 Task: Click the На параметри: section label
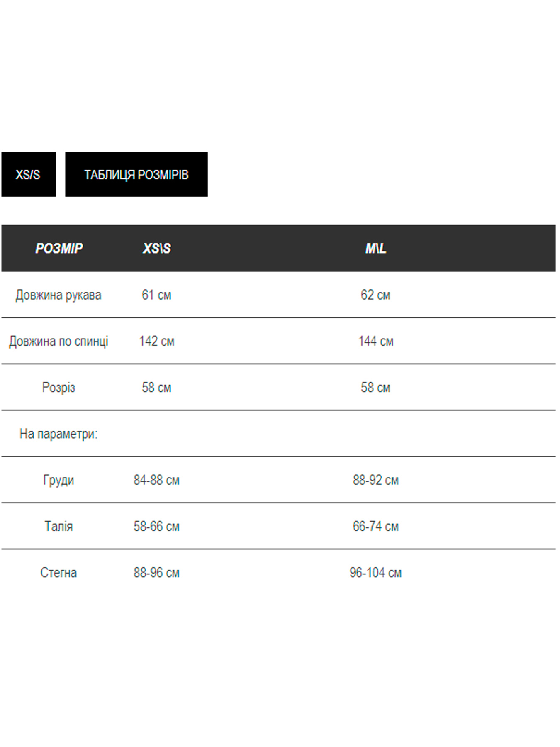tap(58, 434)
